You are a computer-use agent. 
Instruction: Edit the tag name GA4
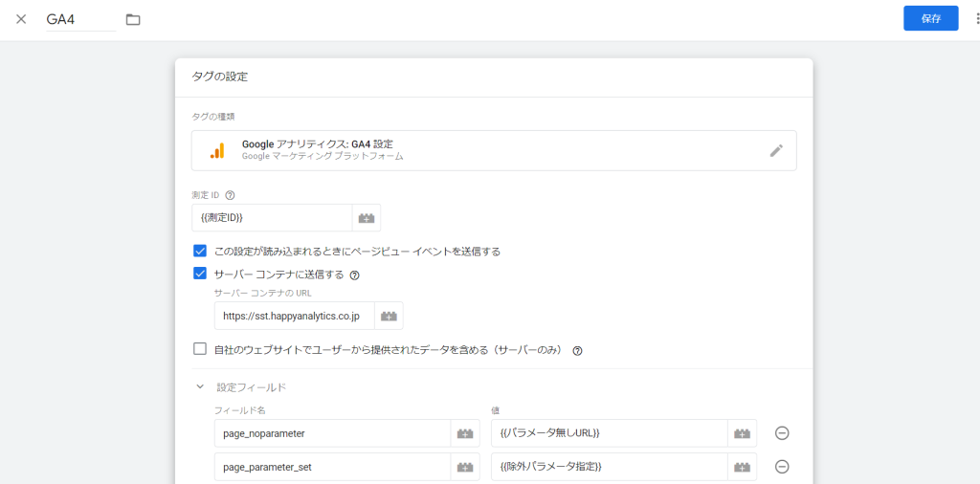pos(81,19)
